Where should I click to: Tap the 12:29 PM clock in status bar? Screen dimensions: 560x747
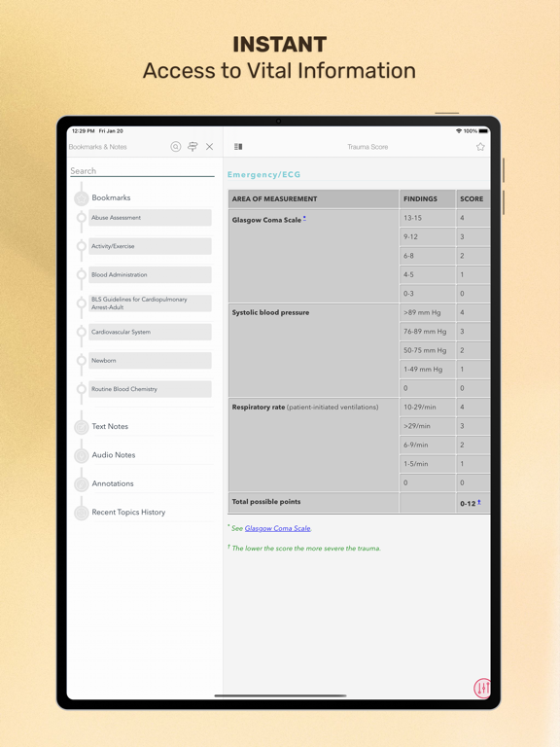click(84, 130)
